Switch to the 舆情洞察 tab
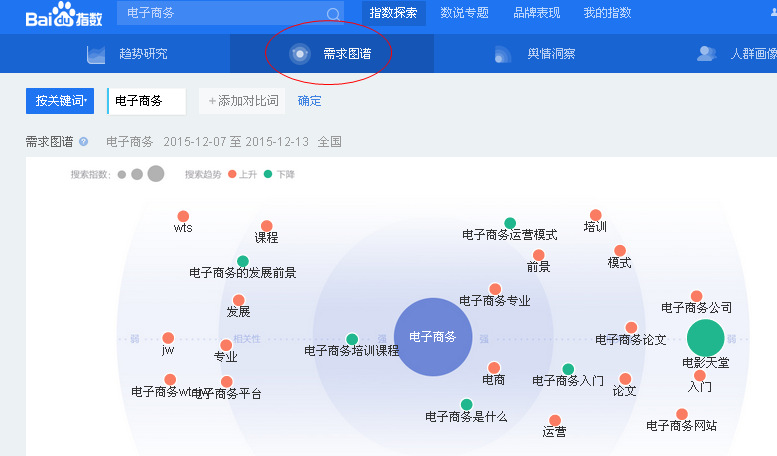This screenshot has height=456, width=777. (x=535, y=54)
